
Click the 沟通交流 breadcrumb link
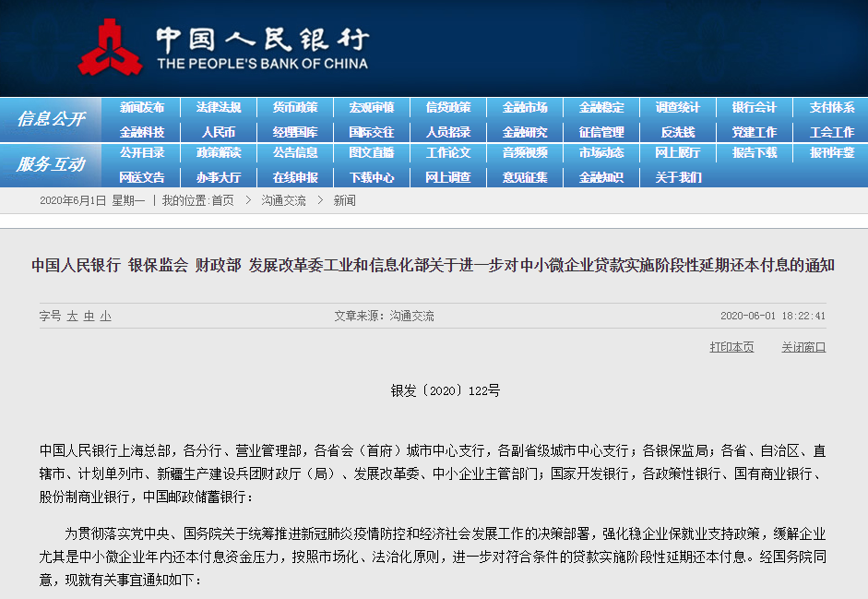click(283, 200)
